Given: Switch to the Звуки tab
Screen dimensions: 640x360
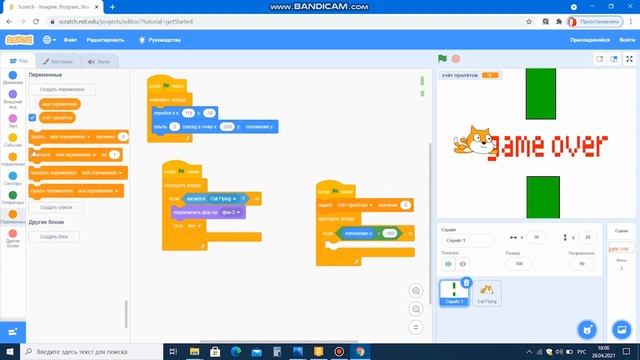Looking at the screenshot, I should [x=99, y=61].
